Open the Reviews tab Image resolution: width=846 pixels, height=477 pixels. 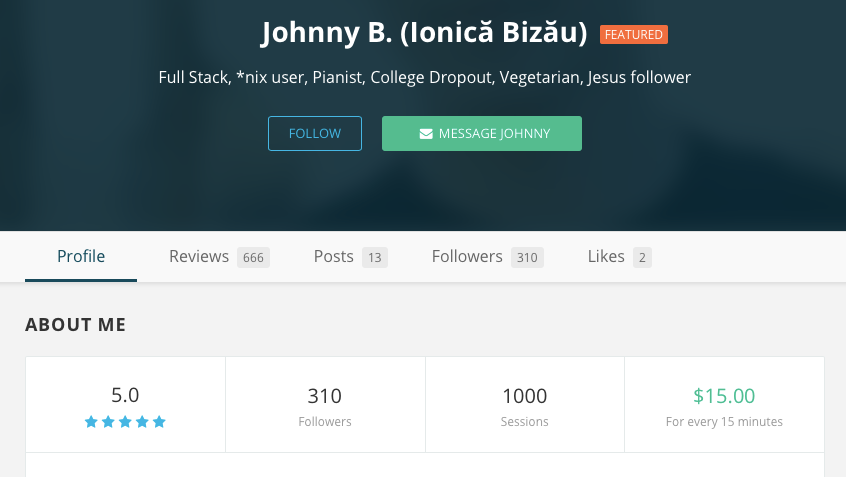pyautogui.click(x=219, y=256)
